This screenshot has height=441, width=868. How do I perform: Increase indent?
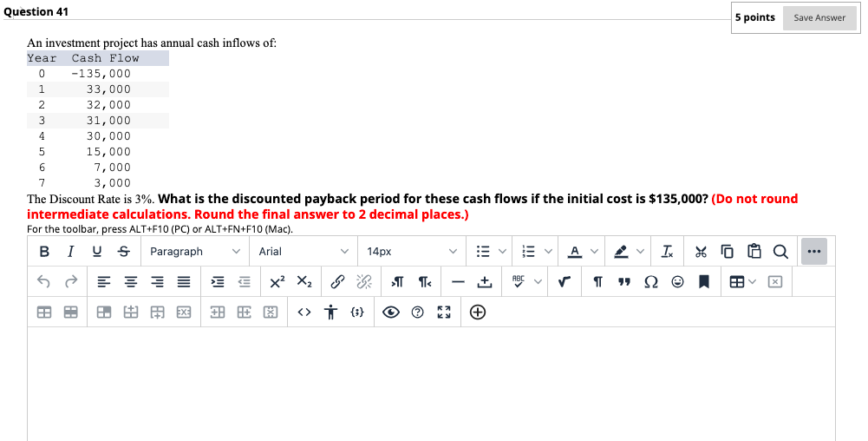tap(218, 282)
